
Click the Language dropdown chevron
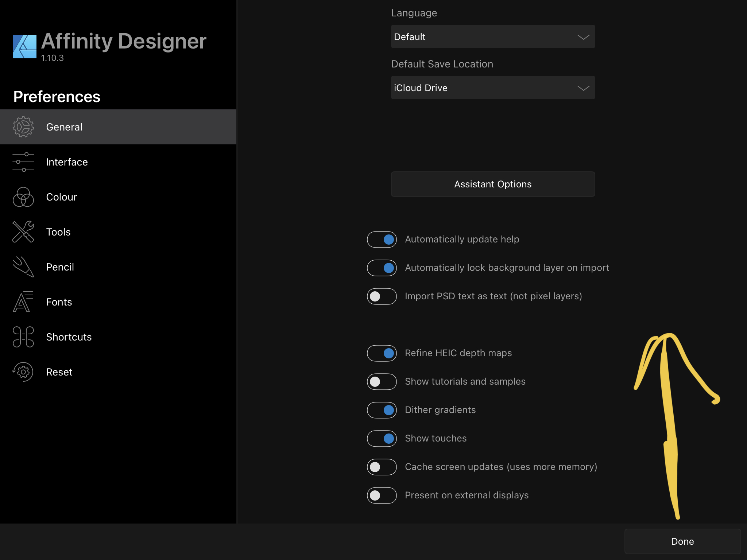(x=583, y=37)
